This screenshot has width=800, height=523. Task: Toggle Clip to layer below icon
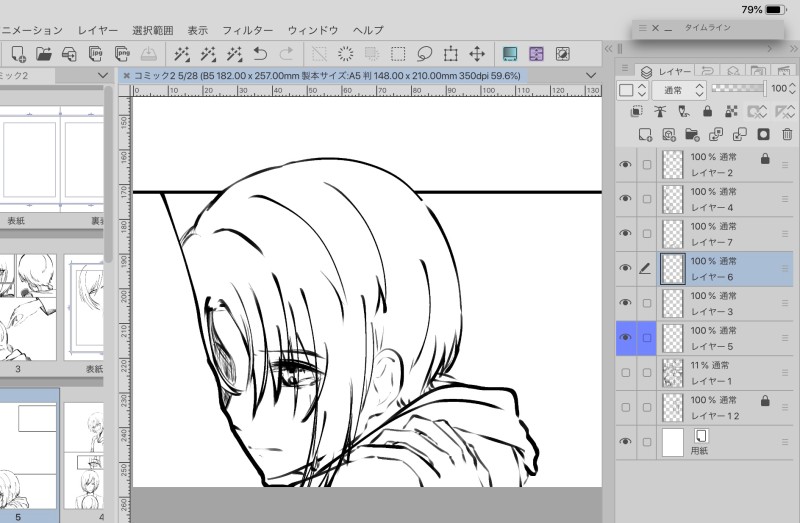[x=636, y=111]
